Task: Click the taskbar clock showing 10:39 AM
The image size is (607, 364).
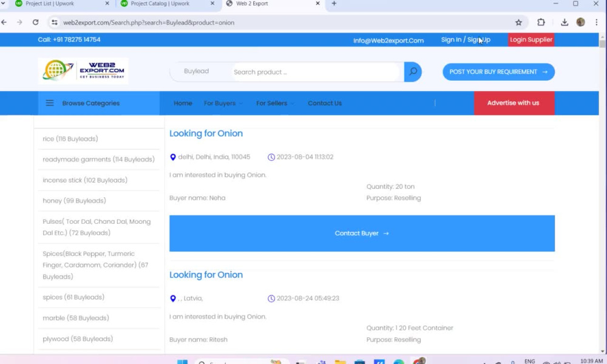Action: [x=591, y=361]
